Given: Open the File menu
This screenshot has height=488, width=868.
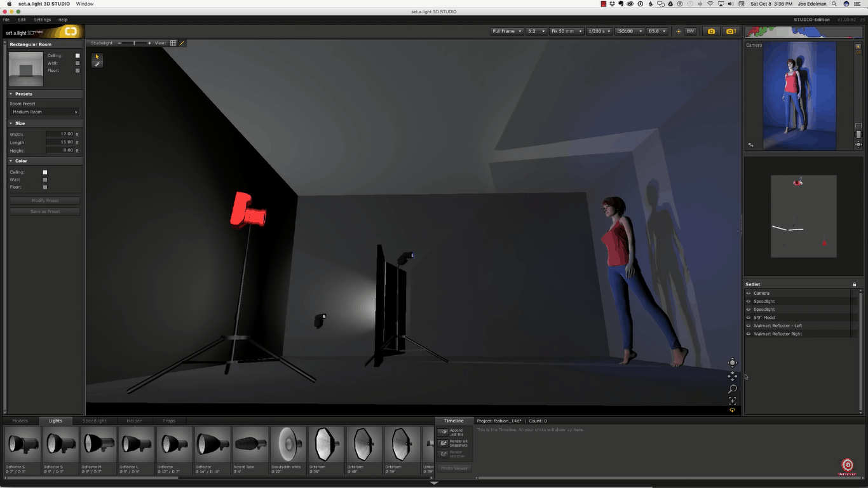Looking at the screenshot, I should [6, 20].
